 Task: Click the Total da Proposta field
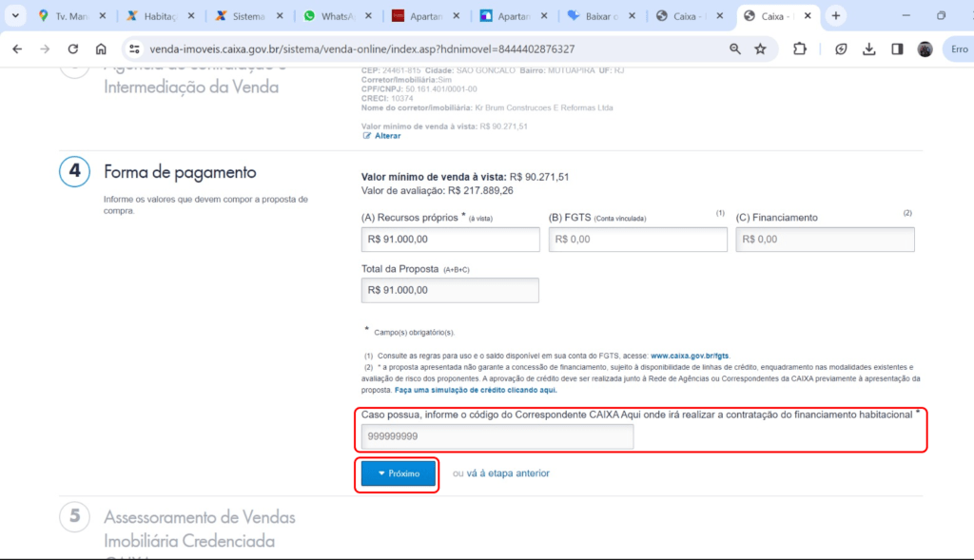450,290
